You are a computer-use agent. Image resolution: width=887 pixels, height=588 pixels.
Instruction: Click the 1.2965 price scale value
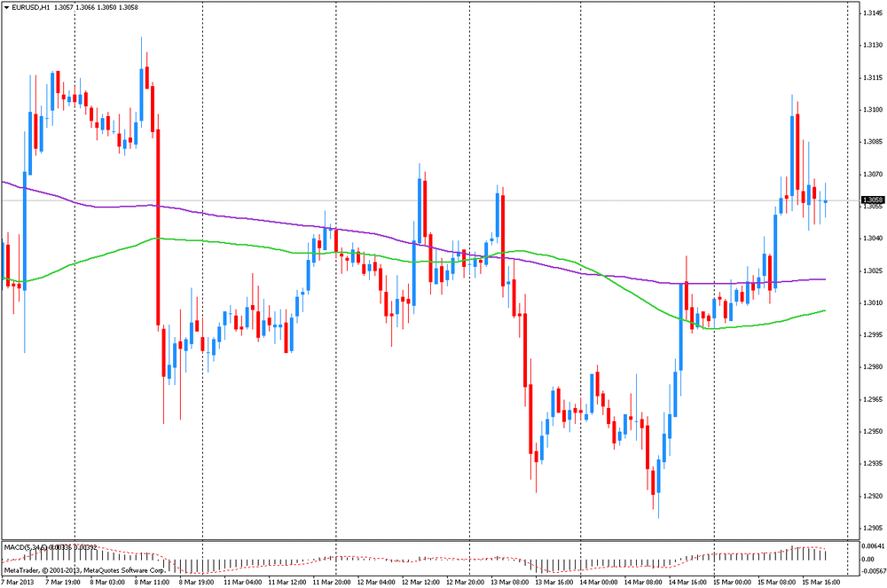point(874,400)
